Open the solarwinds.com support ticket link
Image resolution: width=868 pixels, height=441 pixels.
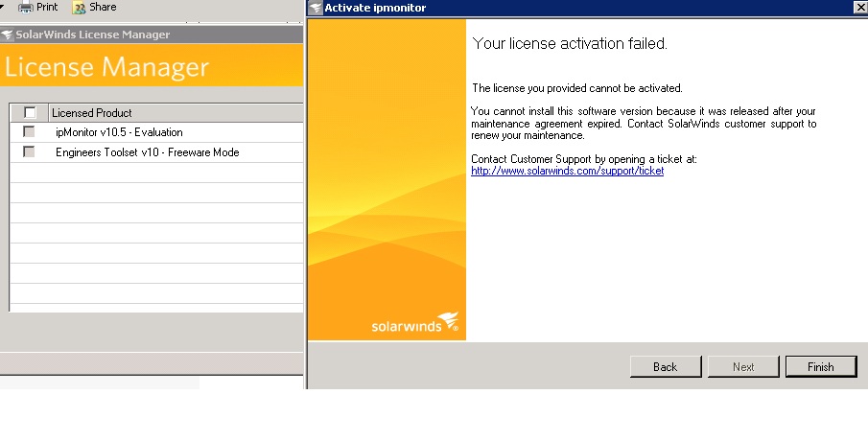click(568, 171)
